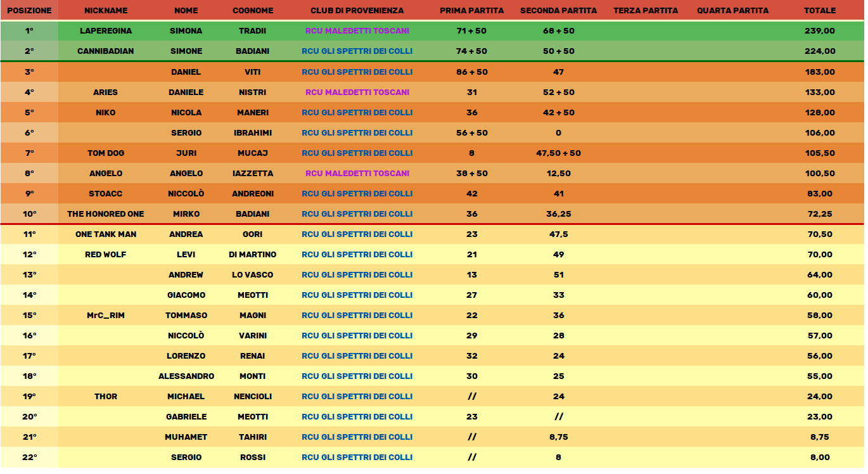Click total 183,00
This screenshot has height=474, width=868.
820,72
